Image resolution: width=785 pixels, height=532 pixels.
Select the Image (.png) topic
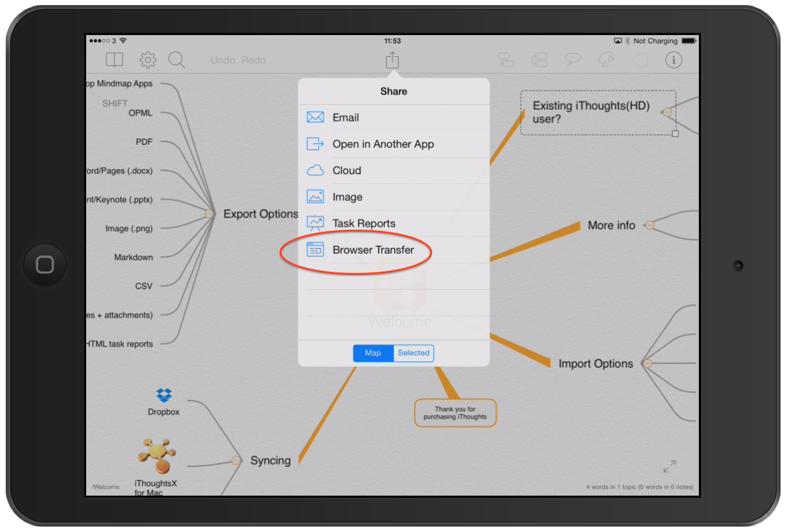point(129,228)
